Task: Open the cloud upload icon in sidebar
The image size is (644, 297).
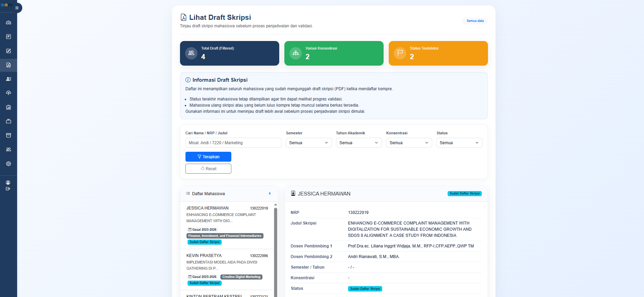Action: tap(9, 93)
